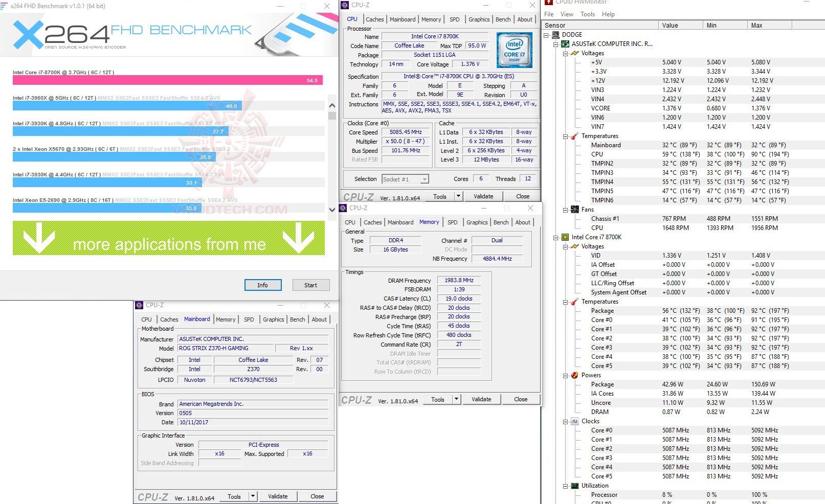The width and height of the screenshot is (825, 504).
Task: Click the Info button in x264 Benchmark
Action: coord(263,285)
